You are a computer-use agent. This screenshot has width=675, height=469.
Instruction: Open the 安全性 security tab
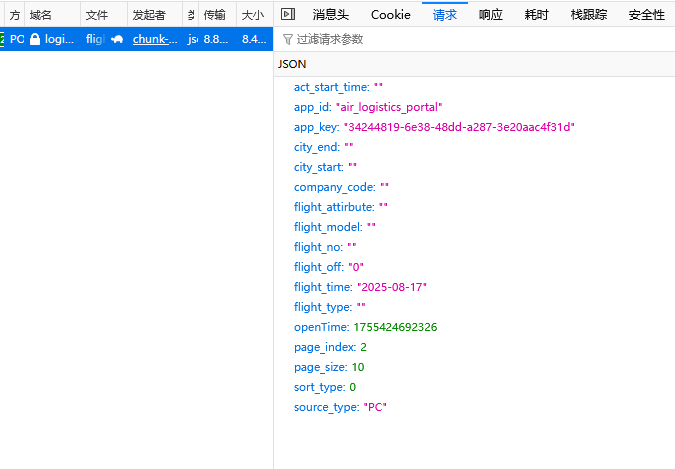[x=647, y=15]
